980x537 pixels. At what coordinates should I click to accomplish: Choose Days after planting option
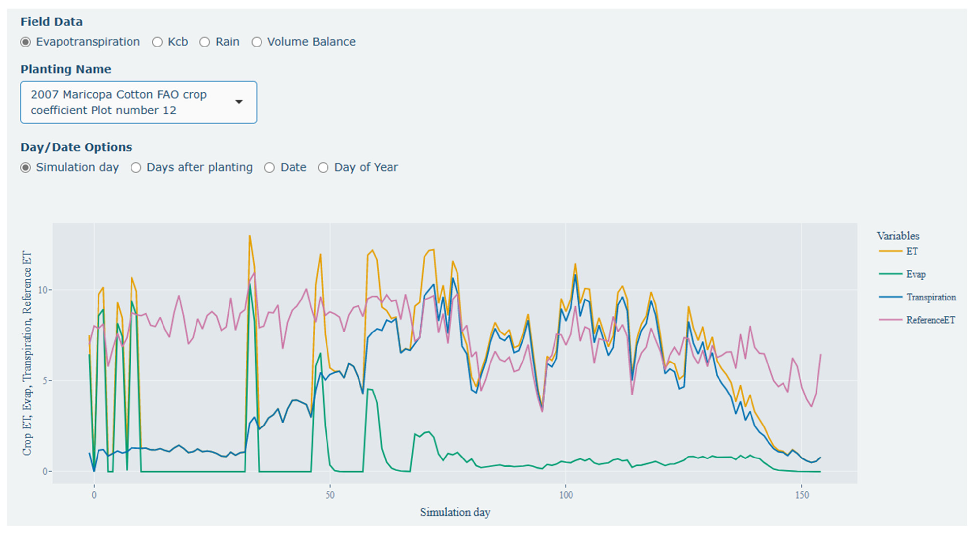[136, 167]
